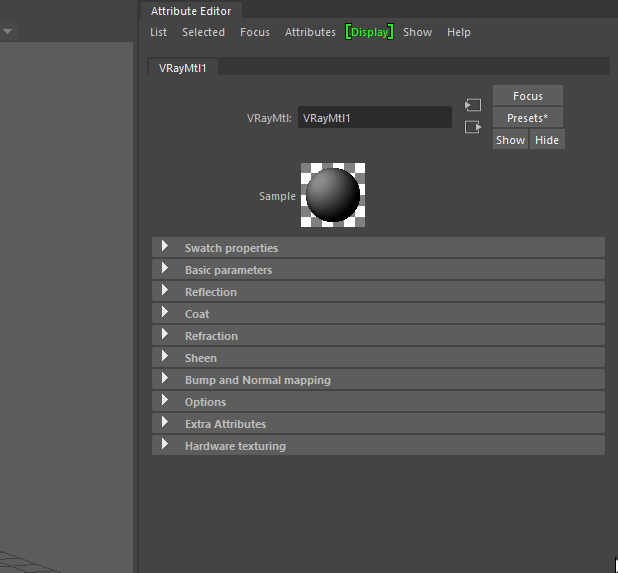Expand the Extra Attributes section
618x573 pixels.
point(378,424)
